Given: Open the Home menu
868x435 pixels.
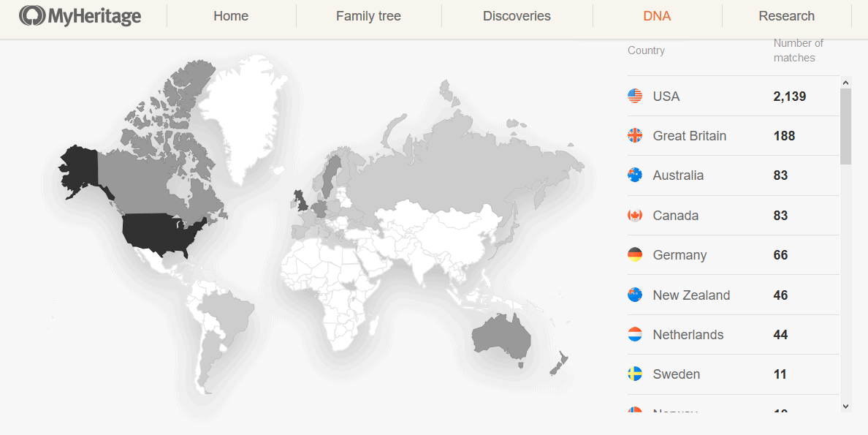Looking at the screenshot, I should point(231,16).
